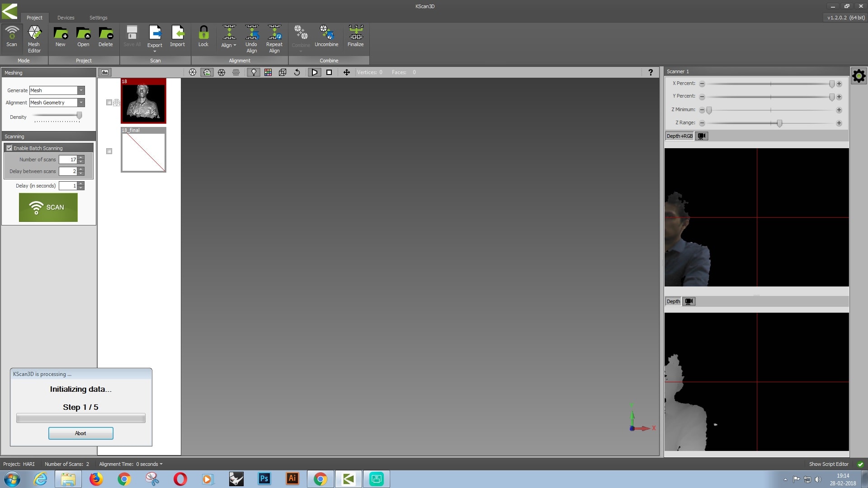Open the Align dropdown arrow in ribbon
The width and height of the screenshot is (868, 488).
pyautogui.click(x=235, y=45)
